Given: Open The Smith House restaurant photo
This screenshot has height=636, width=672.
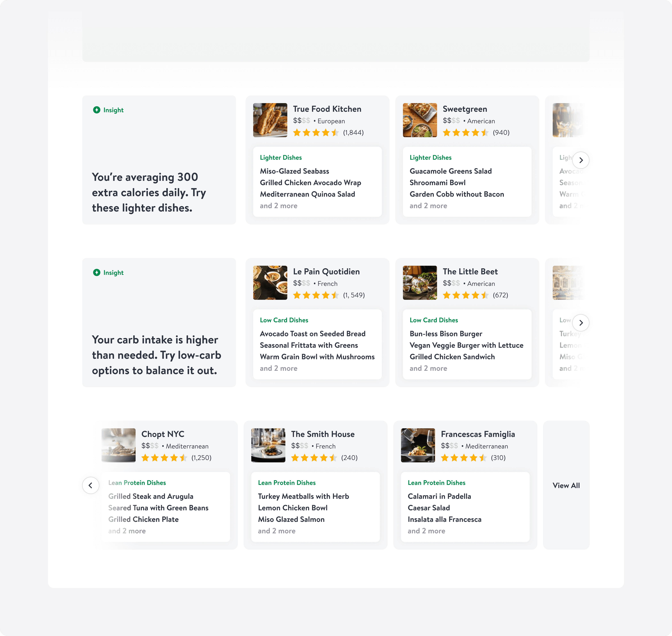Looking at the screenshot, I should point(268,445).
